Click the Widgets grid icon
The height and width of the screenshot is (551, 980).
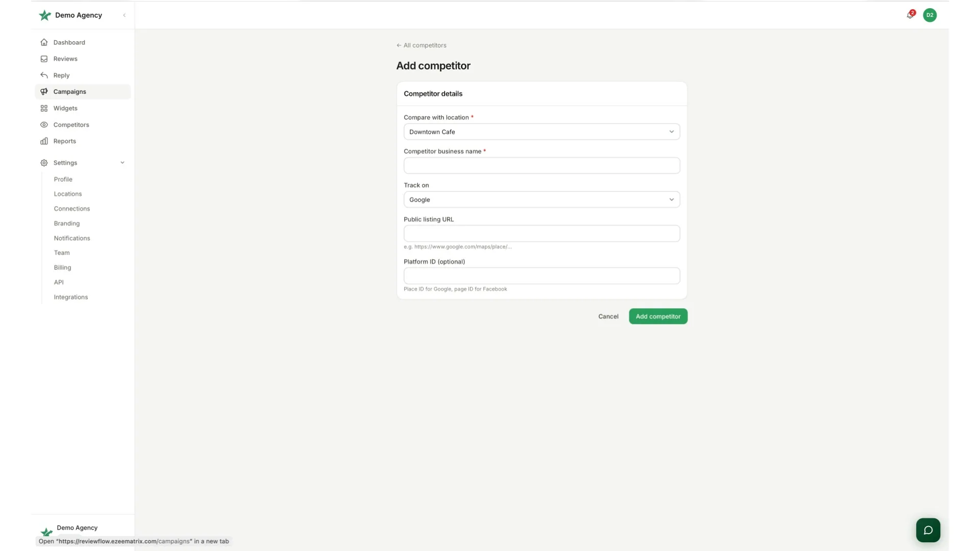[44, 108]
